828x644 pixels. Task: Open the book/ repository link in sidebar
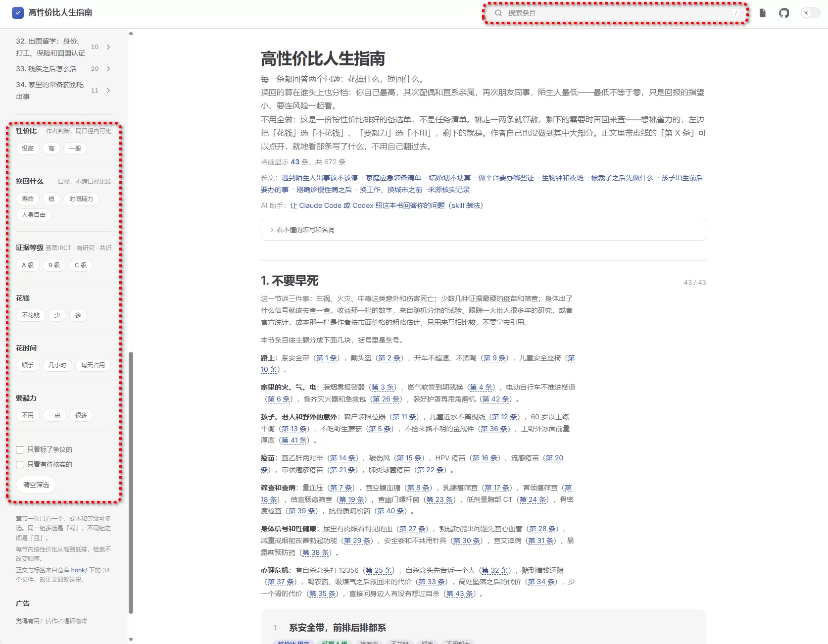tap(79, 570)
